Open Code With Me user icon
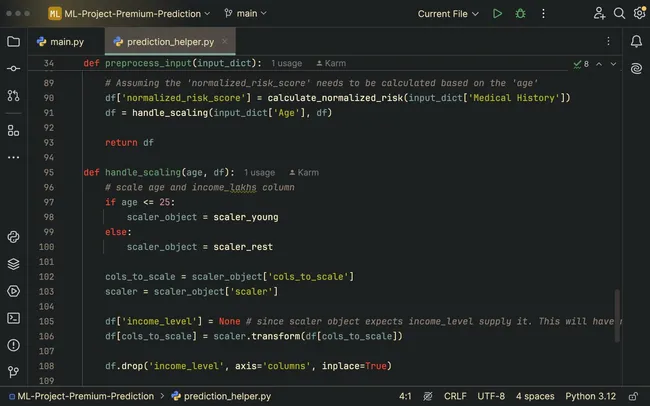 click(599, 14)
